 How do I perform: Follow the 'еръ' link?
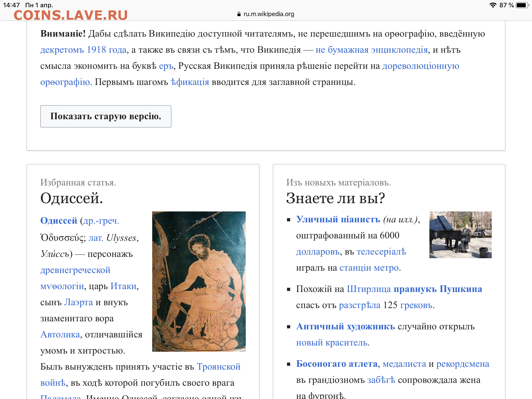pyautogui.click(x=166, y=66)
